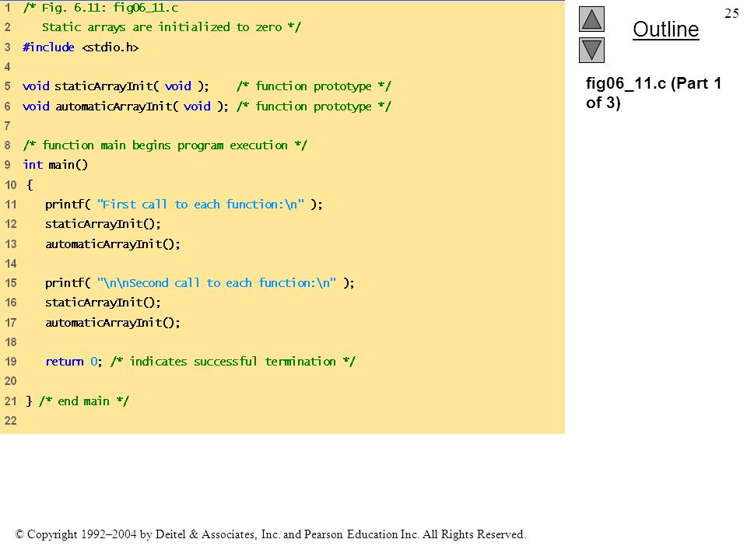Image resolution: width=747 pixels, height=560 pixels.
Task: Click the 'int main()' line
Action: click(x=55, y=165)
